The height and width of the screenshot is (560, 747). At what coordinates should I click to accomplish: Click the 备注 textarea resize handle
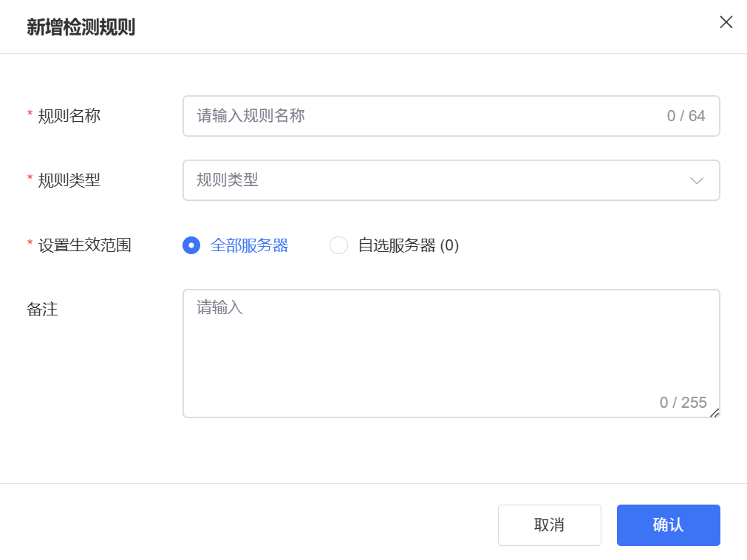tap(714, 413)
